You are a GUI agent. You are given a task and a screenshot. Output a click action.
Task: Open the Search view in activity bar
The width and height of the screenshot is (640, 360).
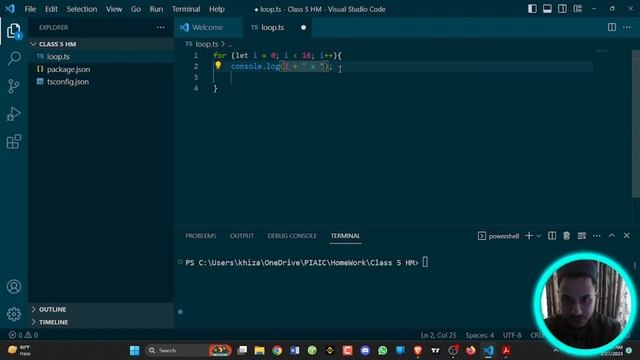[x=13, y=58]
